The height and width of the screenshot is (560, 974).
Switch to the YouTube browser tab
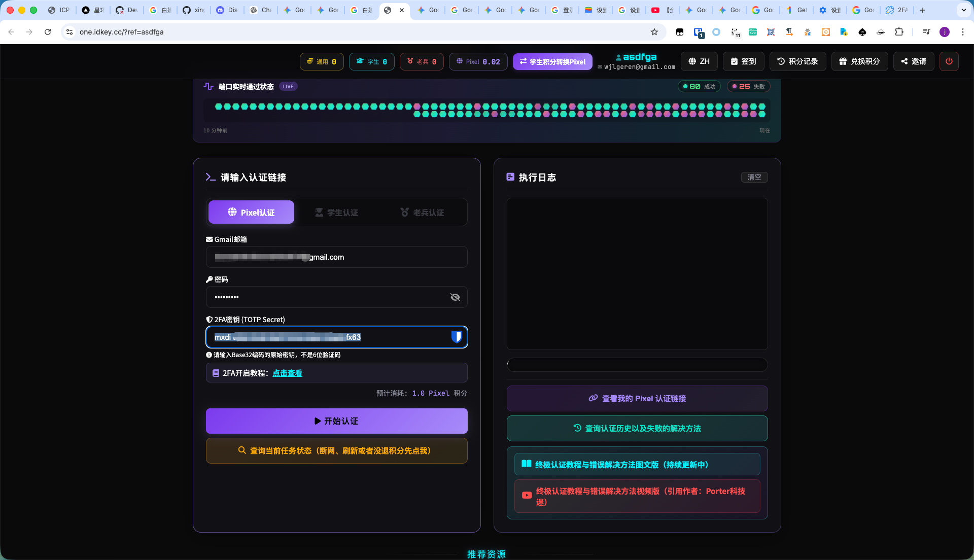tap(663, 10)
